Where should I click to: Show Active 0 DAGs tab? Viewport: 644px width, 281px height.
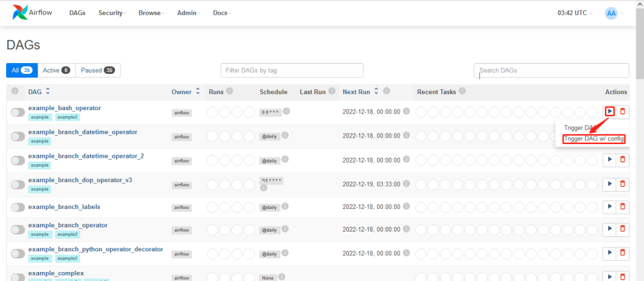[x=56, y=70]
